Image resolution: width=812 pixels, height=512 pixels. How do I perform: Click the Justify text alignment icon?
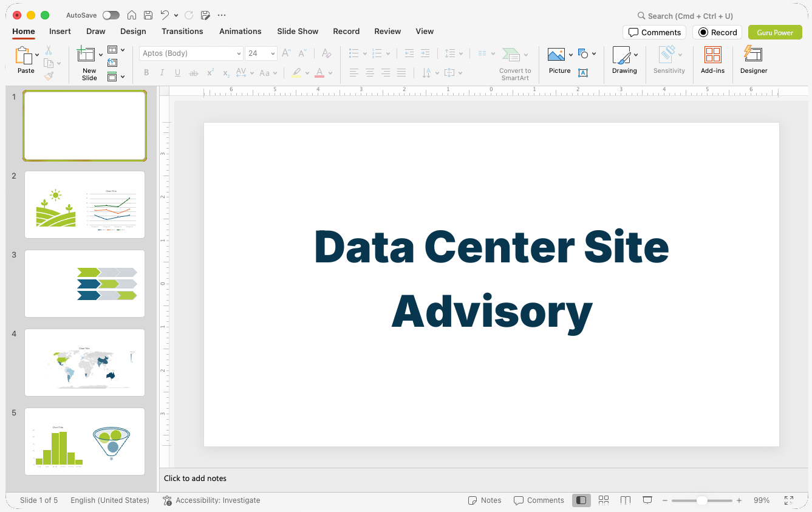point(401,73)
